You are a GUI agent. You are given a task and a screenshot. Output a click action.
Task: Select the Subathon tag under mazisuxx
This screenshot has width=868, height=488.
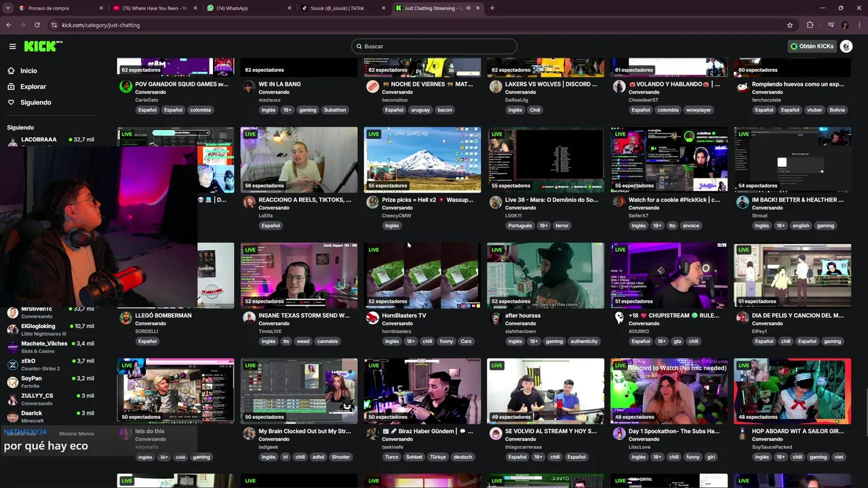[x=335, y=110]
